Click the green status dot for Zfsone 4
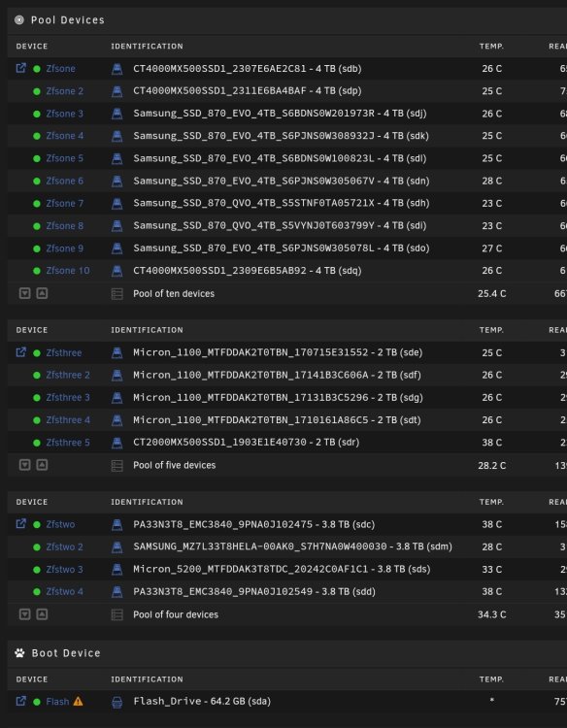 pos(37,136)
